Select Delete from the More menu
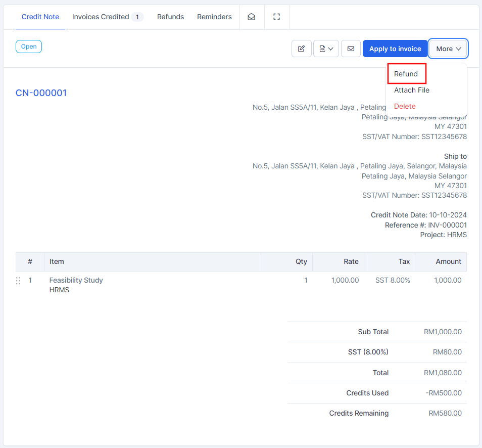482x448 pixels. click(405, 106)
